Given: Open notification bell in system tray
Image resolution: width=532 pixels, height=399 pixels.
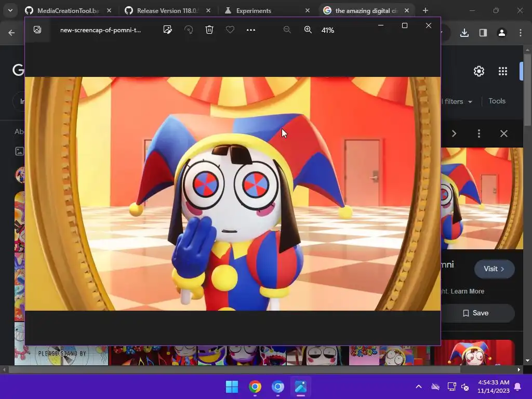Looking at the screenshot, I should click(518, 387).
